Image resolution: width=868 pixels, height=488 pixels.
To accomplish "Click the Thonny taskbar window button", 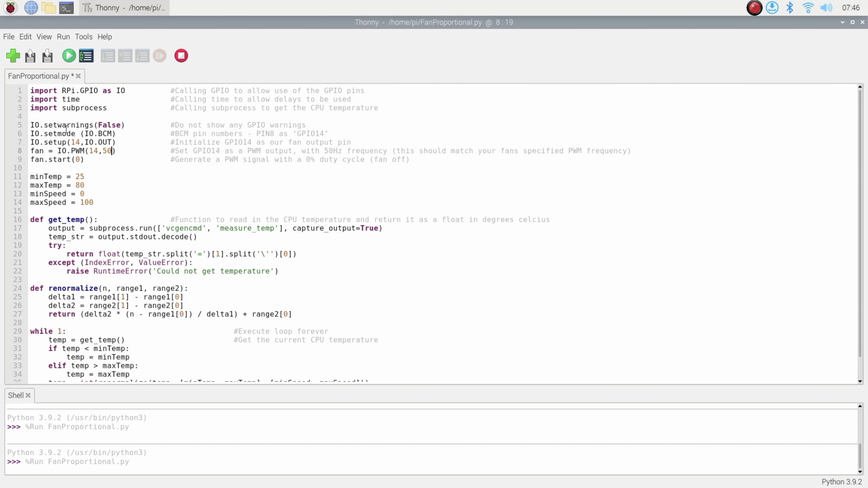I will tap(124, 7).
